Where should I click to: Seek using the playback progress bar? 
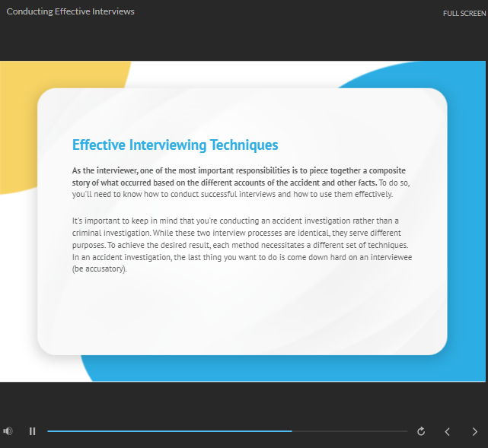227,431
